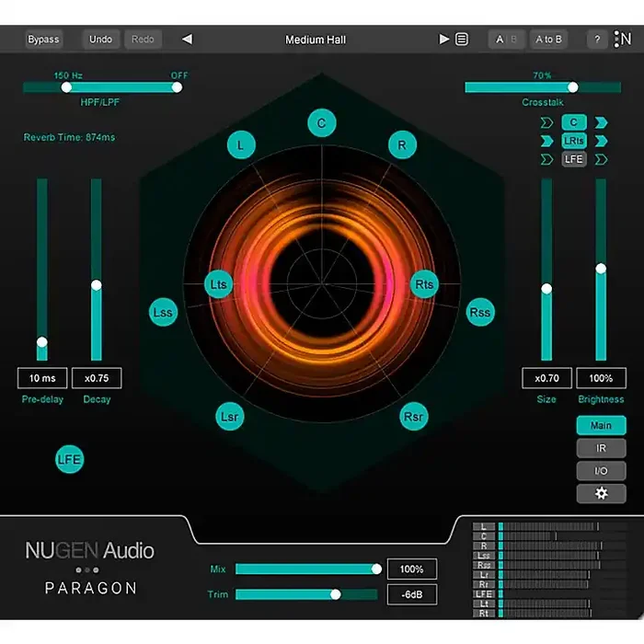644x644 pixels.
Task: Switch A/B comparison state
Action: click(506, 40)
